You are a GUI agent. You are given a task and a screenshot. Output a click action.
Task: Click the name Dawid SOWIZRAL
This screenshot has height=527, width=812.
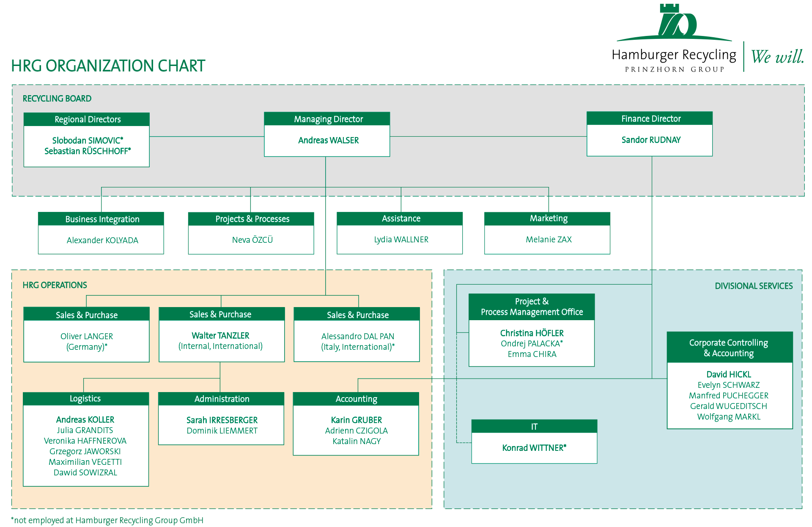coord(85,472)
